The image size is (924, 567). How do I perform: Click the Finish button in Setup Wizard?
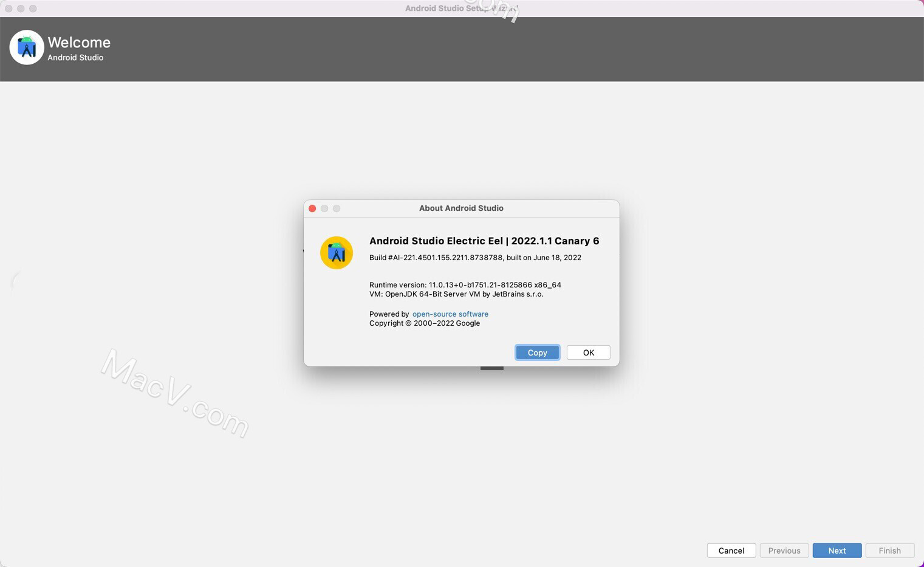[889, 551]
